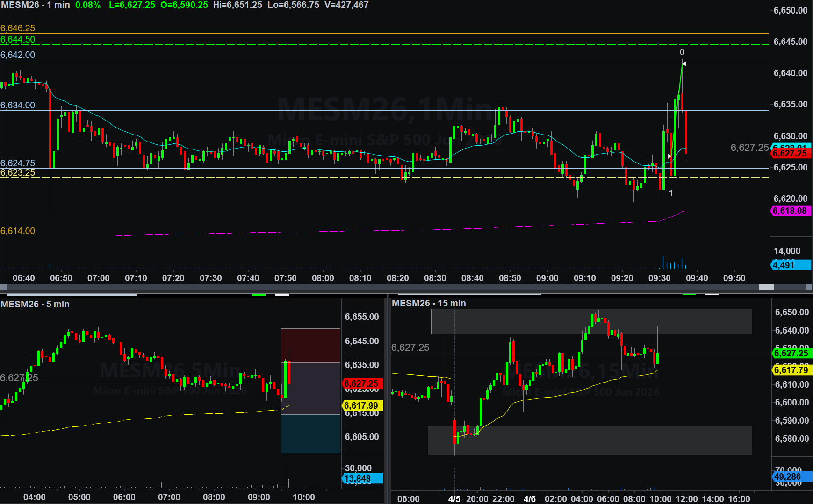Click the green 6,627.25 price tag on 15-min chart

[x=791, y=353]
